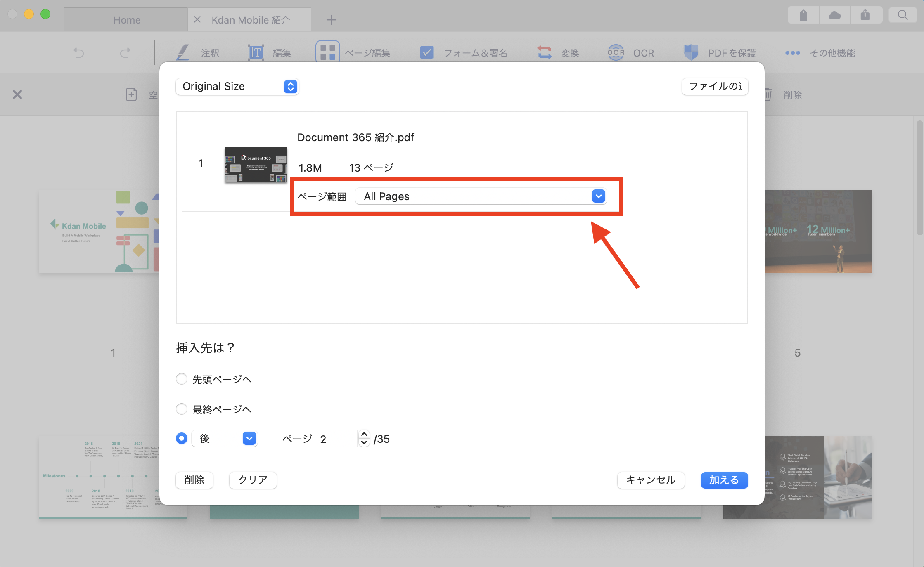Image resolution: width=924 pixels, height=567 pixels.
Task: Select the 注釈 annotation pen icon
Action: point(183,52)
